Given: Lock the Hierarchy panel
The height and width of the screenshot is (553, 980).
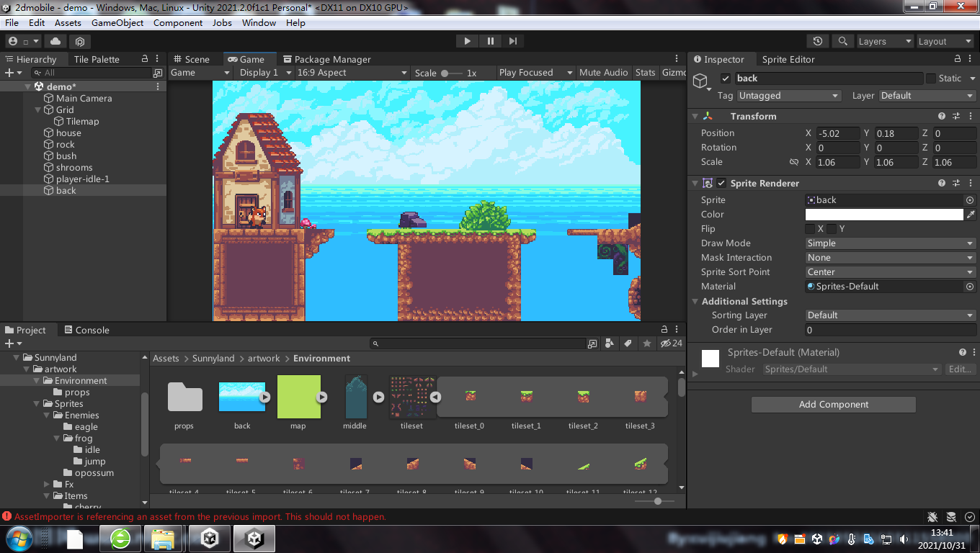Looking at the screenshot, I should pyautogui.click(x=144, y=59).
